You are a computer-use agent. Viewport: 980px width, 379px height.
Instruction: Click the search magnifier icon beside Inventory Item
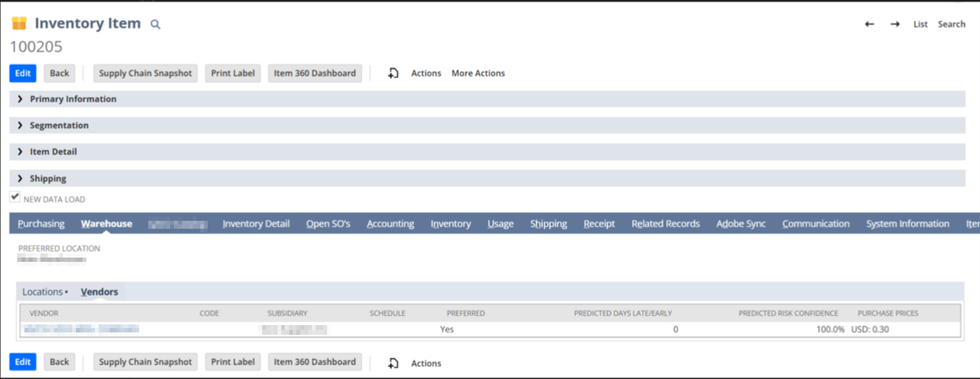point(156,25)
